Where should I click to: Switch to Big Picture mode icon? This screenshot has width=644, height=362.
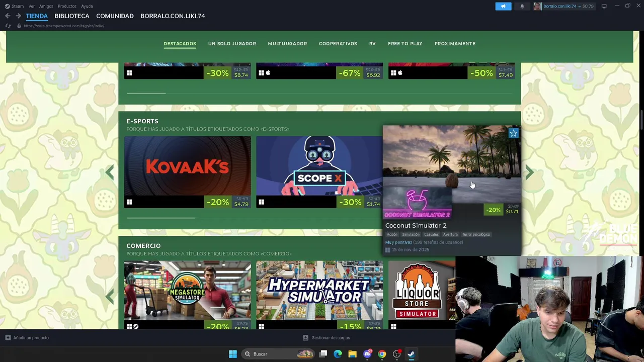click(604, 6)
